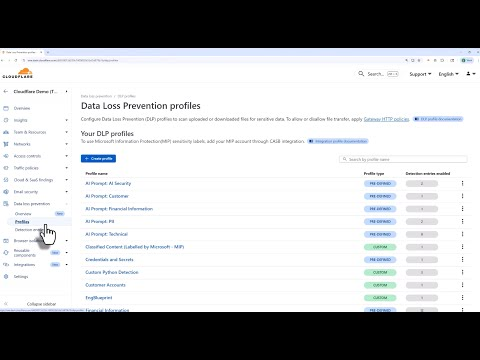Open the Cloudflare Demo account switcher arrow
The width and height of the screenshot is (480, 360).
point(66,91)
